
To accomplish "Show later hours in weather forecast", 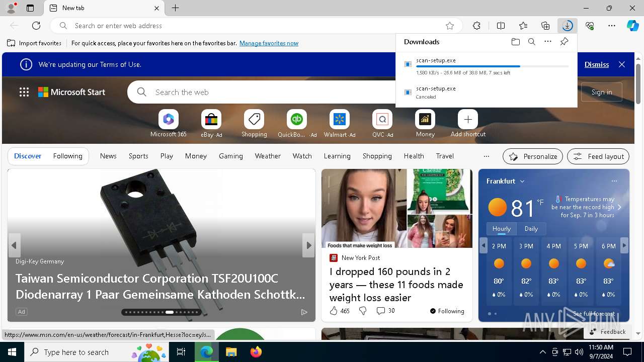I will point(624,245).
